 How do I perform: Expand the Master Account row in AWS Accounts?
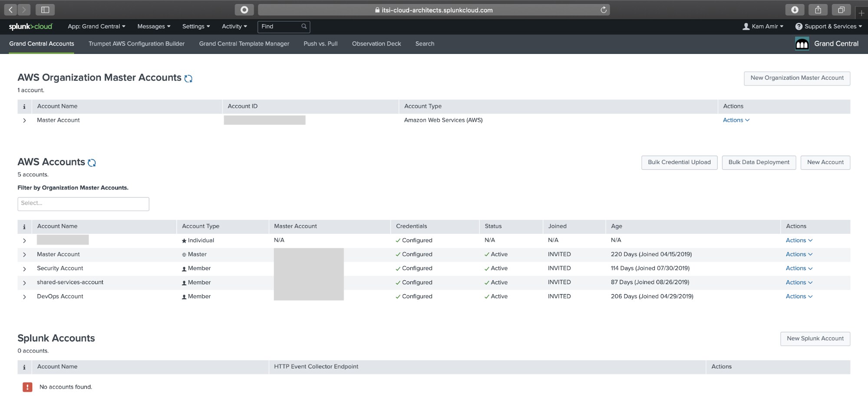[x=24, y=255]
